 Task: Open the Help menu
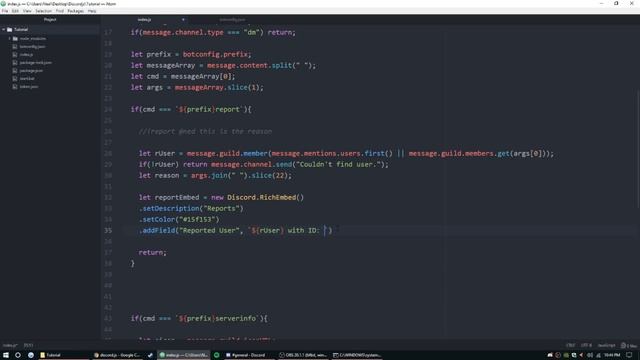point(92,11)
